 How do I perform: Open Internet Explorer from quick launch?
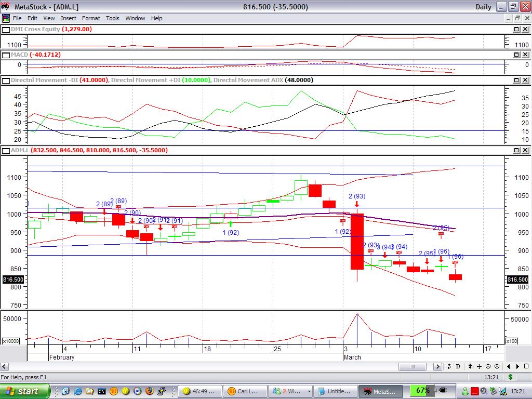coord(78,391)
